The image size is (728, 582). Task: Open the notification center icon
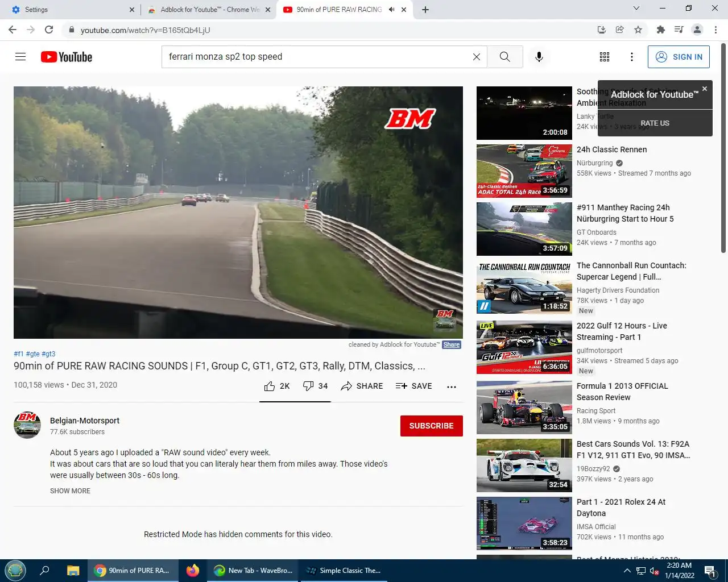[710, 571]
